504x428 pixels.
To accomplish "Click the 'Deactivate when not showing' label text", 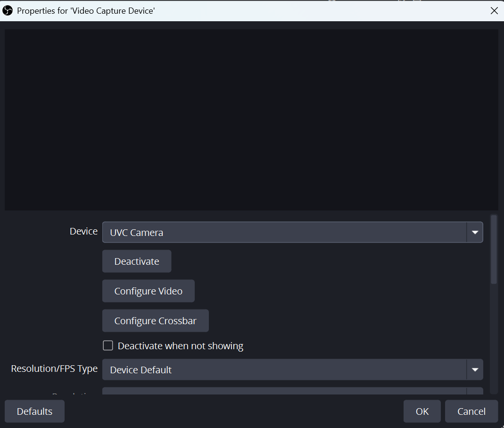I will click(x=180, y=346).
